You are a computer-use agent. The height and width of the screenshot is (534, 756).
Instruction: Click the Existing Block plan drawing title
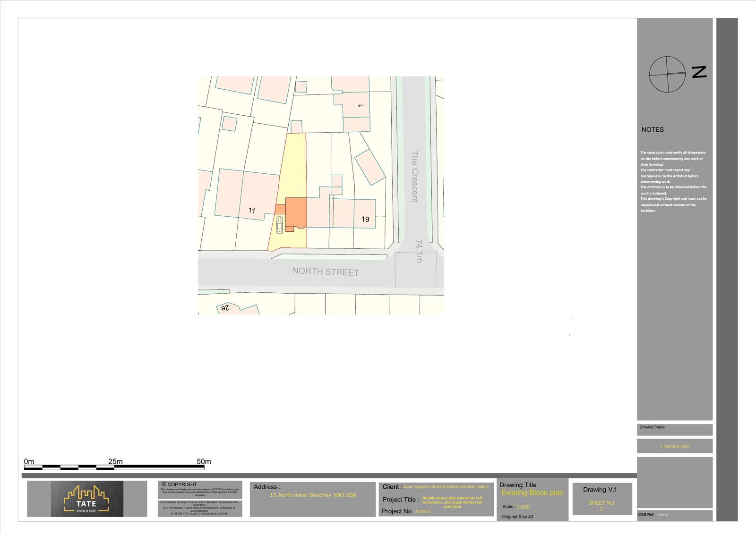[532, 492]
